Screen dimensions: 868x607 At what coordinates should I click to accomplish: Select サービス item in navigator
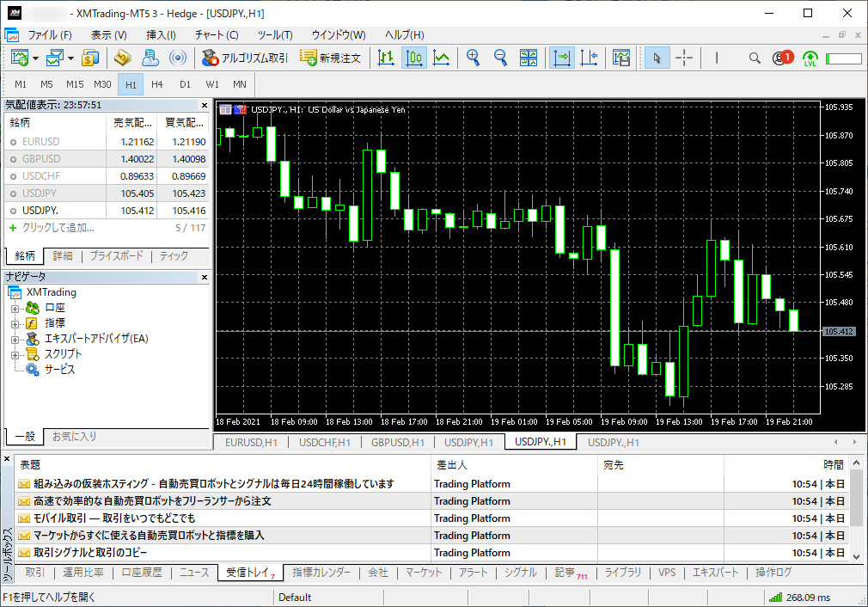click(x=60, y=370)
